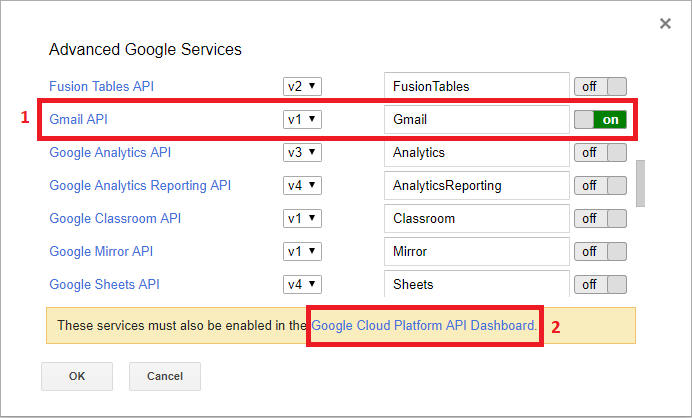The height and width of the screenshot is (418, 692).
Task: Click the Gmail identifier text field
Action: point(475,120)
